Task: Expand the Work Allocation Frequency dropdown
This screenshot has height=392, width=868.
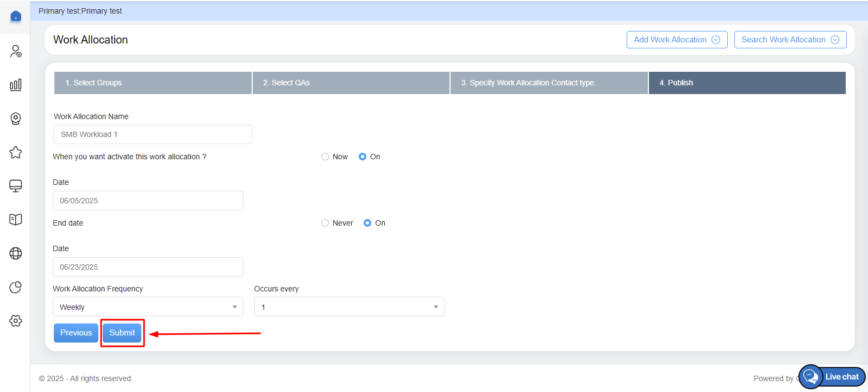Action: coord(148,307)
